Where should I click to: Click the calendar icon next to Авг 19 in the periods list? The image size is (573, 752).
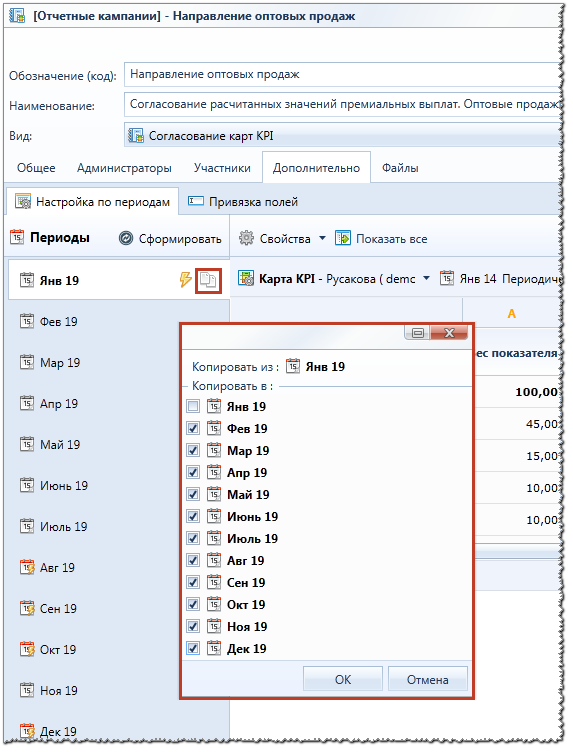pos(27,568)
